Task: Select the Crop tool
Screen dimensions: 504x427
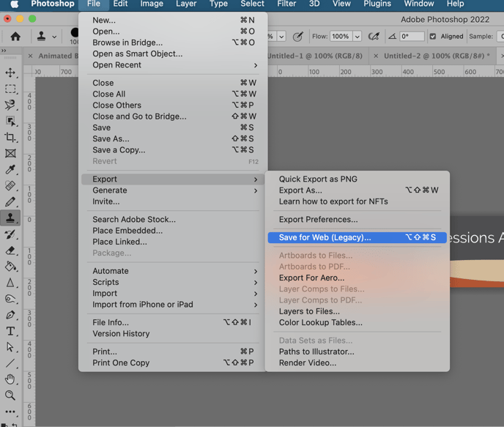Action: pos(10,137)
